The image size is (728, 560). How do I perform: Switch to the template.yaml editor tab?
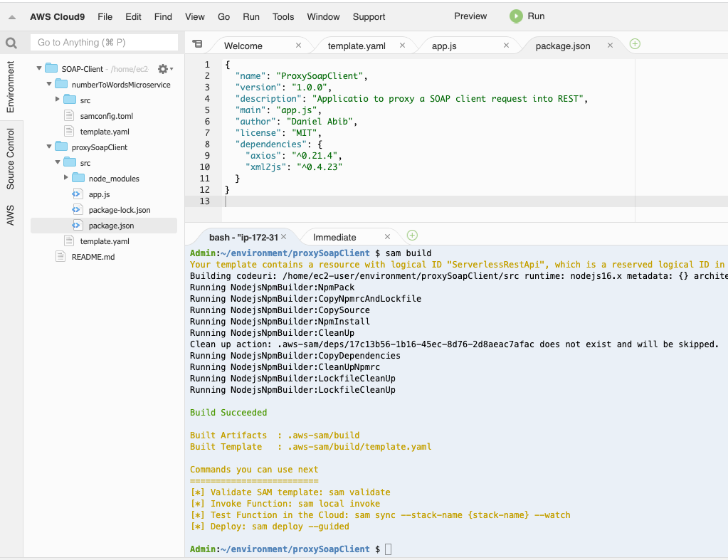pyautogui.click(x=356, y=46)
